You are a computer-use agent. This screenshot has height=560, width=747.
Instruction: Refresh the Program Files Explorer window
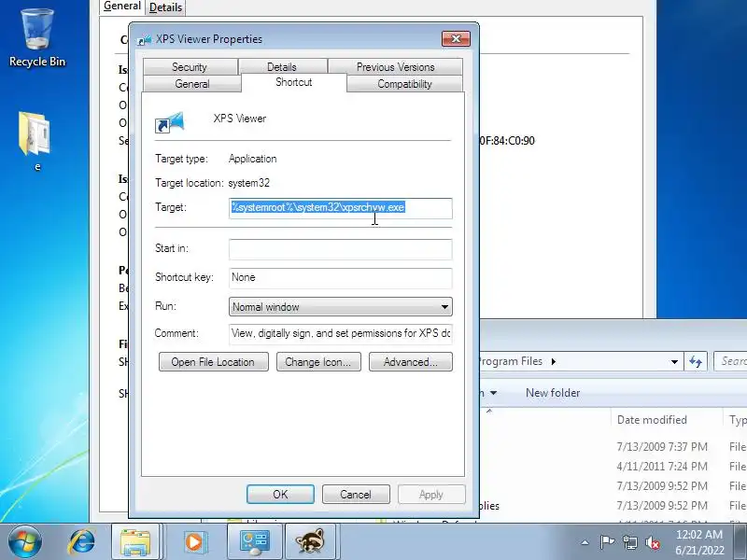tap(695, 362)
